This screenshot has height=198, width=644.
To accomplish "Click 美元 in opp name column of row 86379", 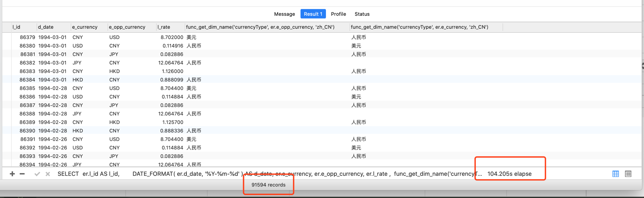I will pyautogui.click(x=191, y=37).
